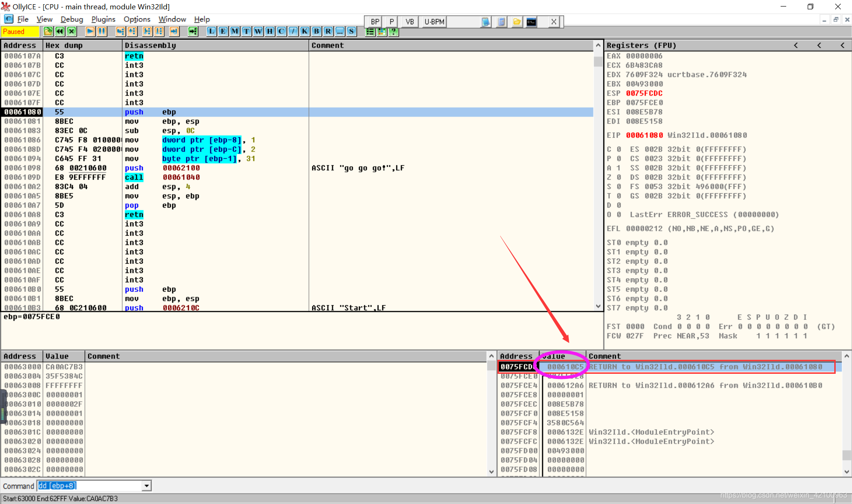Click the Trace into toolbar icon

(x=147, y=31)
